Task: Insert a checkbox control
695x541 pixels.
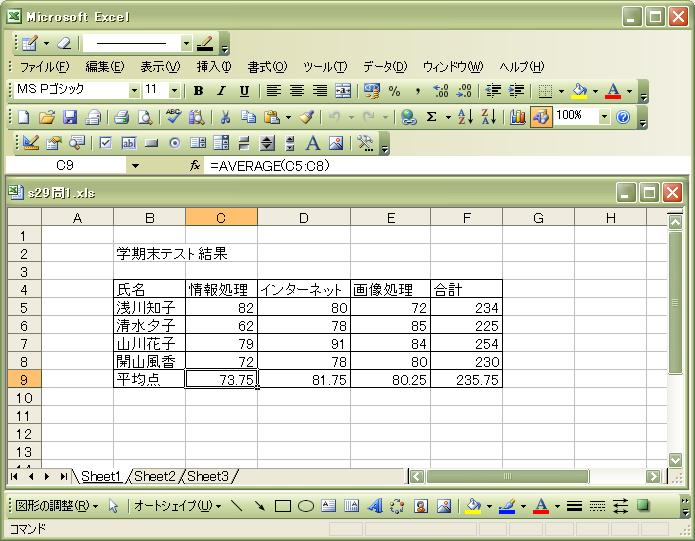Action: (105, 143)
